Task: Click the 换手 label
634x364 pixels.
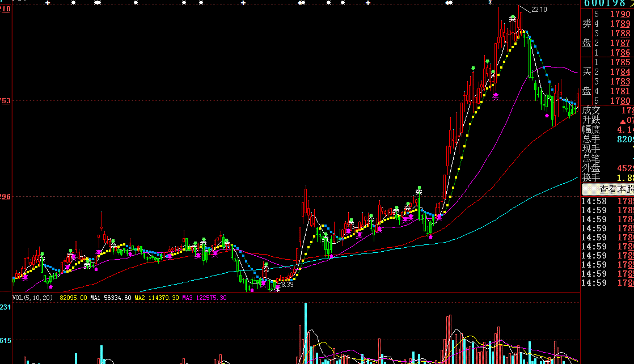Action: coord(591,177)
